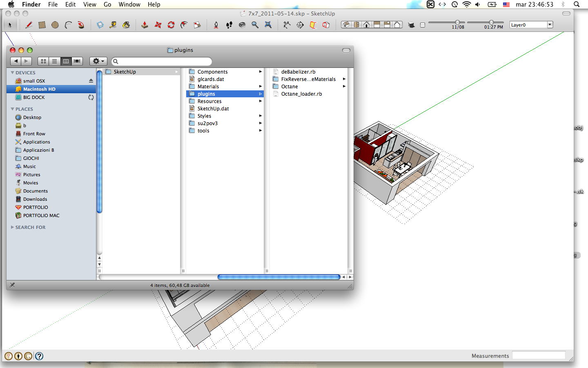Viewport: 588px width, 368px height.
Task: Toggle shadows display in SketchUp toolbar
Action: [x=412, y=25]
